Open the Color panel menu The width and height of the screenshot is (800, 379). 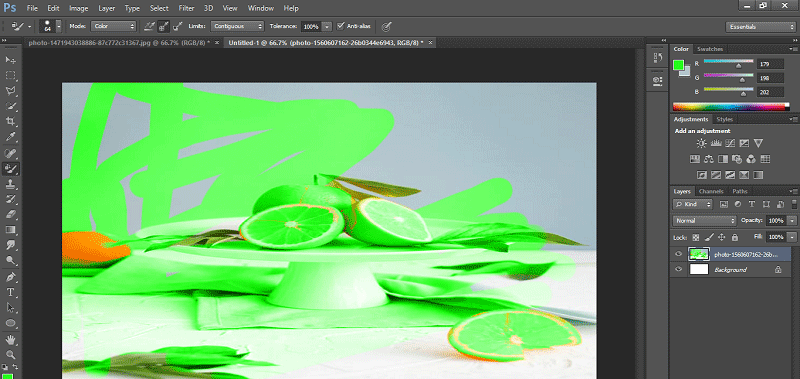click(x=794, y=49)
